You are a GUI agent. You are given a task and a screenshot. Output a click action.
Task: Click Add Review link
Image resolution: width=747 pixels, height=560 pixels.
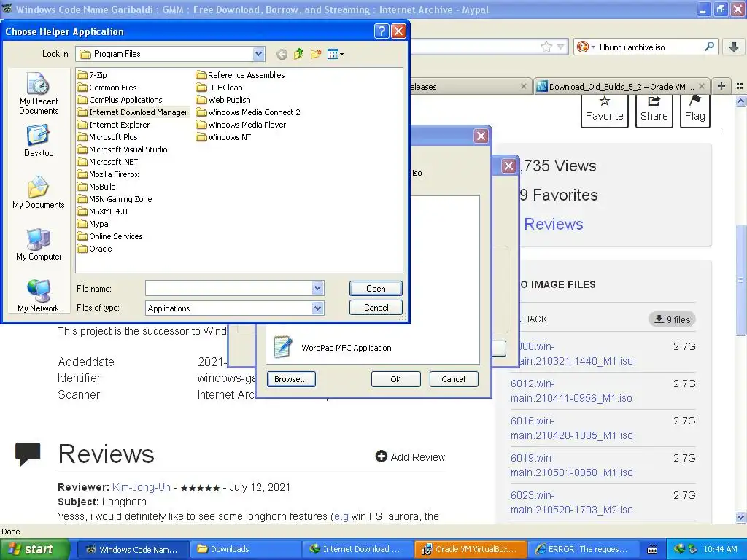coord(410,457)
